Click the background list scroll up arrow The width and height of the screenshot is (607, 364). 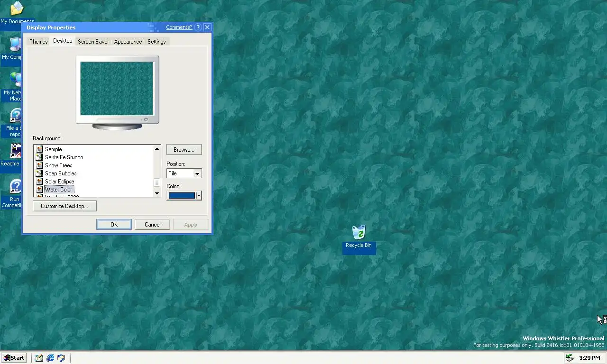pyautogui.click(x=157, y=149)
